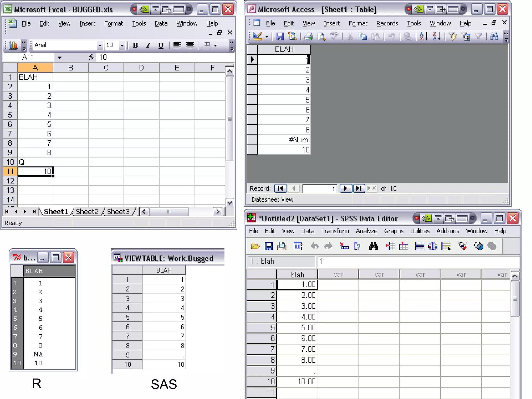The image size is (532, 399).
Task: Open the Arial font name dropdown
Action: (100, 45)
